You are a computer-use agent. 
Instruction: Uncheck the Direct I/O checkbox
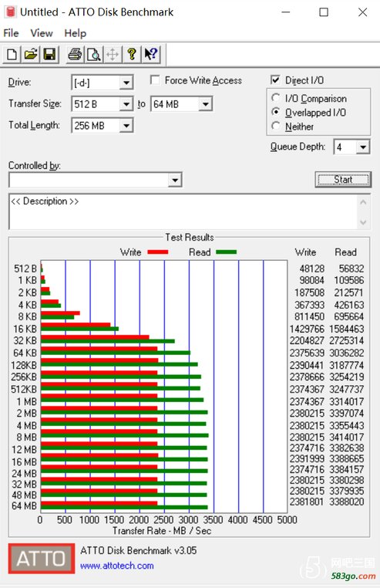275,80
